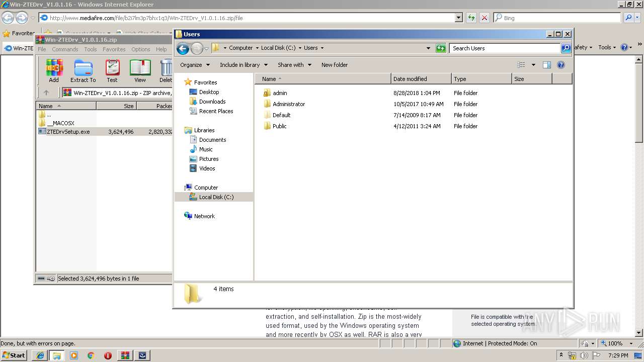This screenshot has height=362, width=644.
Task: Click Local Disk (C:) breadcrumb
Action: pyautogui.click(x=278, y=48)
